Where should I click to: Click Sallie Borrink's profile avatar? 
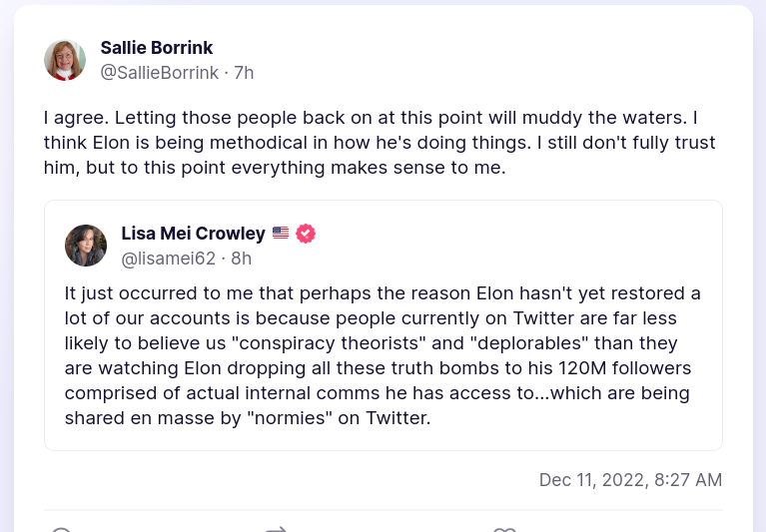(65, 60)
